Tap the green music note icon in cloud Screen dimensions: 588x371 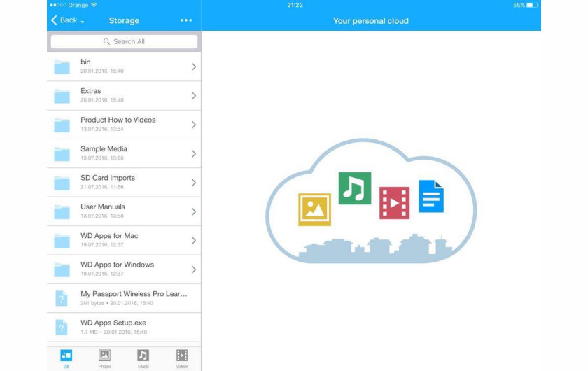tap(355, 188)
